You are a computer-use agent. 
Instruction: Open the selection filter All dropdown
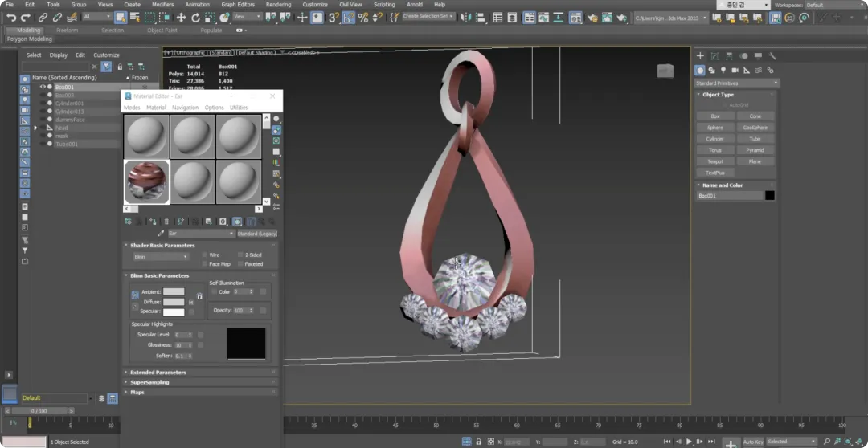tap(97, 17)
